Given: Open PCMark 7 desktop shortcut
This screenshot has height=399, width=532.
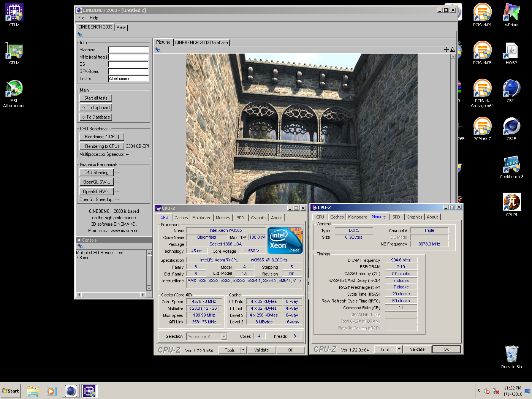Looking at the screenshot, I should point(482,128).
